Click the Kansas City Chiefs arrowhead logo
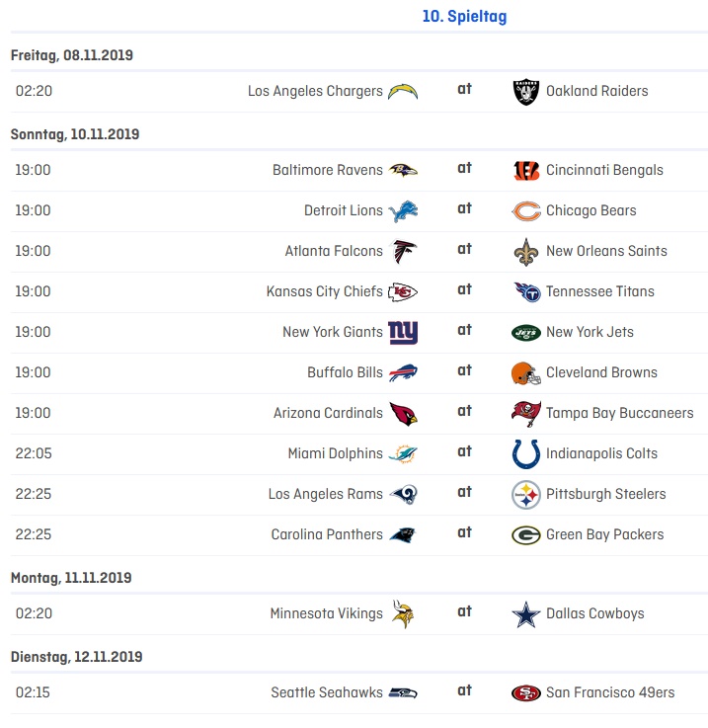 (403, 291)
